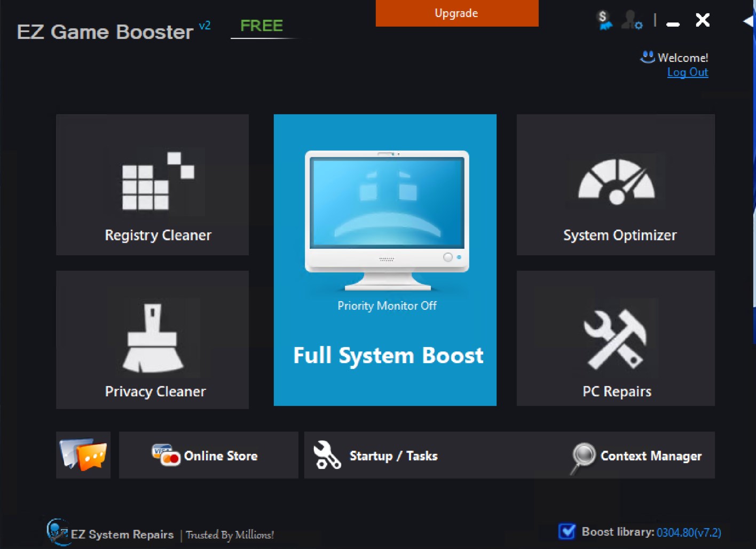Open the Registry Cleaner tile
This screenshot has width=756, height=549.
pos(152,184)
